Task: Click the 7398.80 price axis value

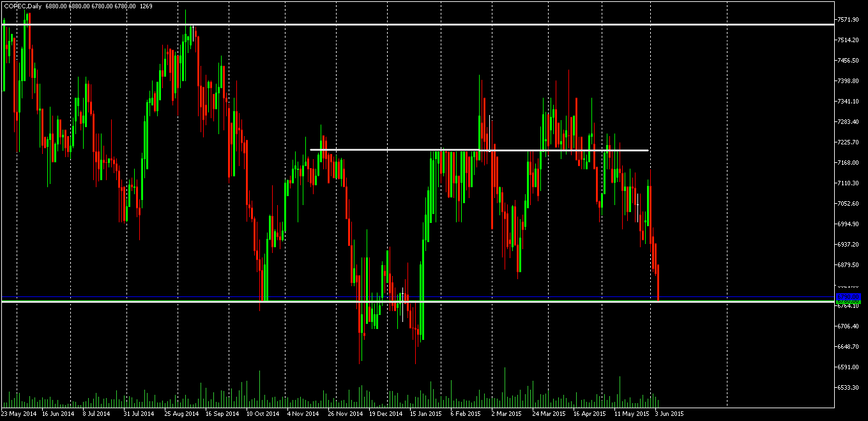Action: (849, 81)
